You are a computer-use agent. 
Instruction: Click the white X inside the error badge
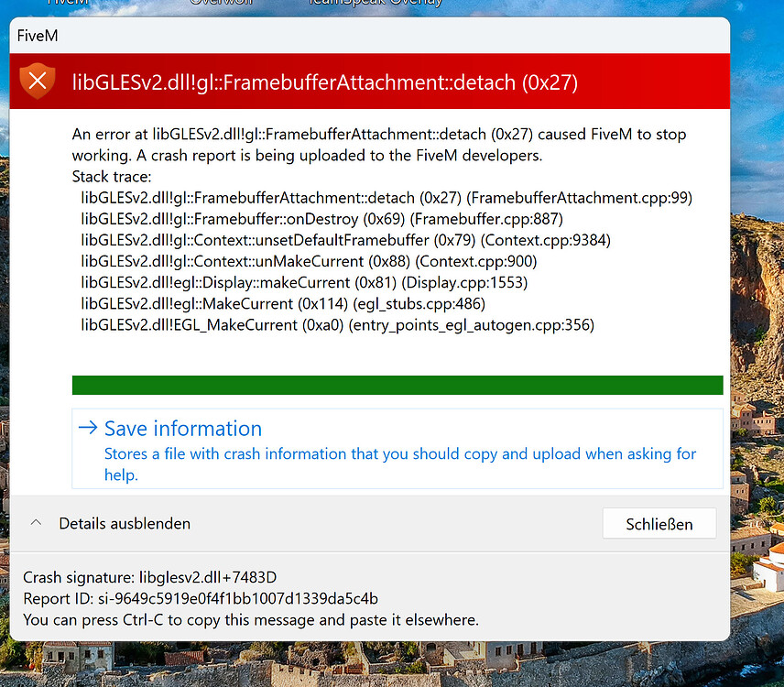37,78
